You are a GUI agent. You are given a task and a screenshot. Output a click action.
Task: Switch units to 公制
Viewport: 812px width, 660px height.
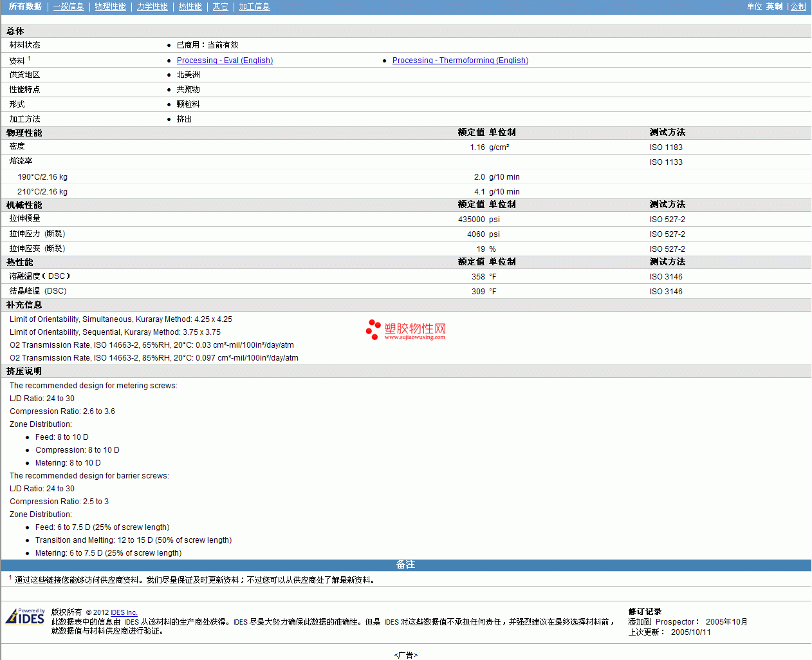[x=798, y=6]
